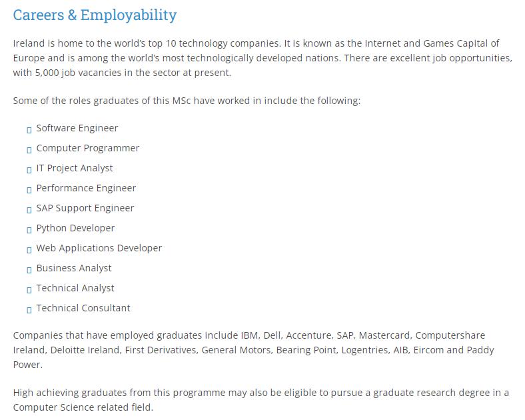
Task: Click the Web Applications Developer text
Action: pos(99,248)
